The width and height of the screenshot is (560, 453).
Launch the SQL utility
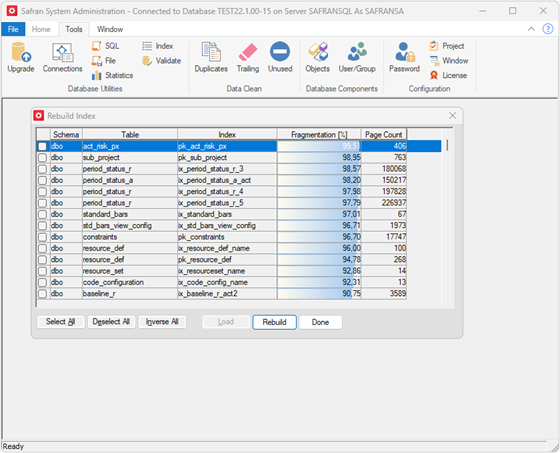coord(106,46)
